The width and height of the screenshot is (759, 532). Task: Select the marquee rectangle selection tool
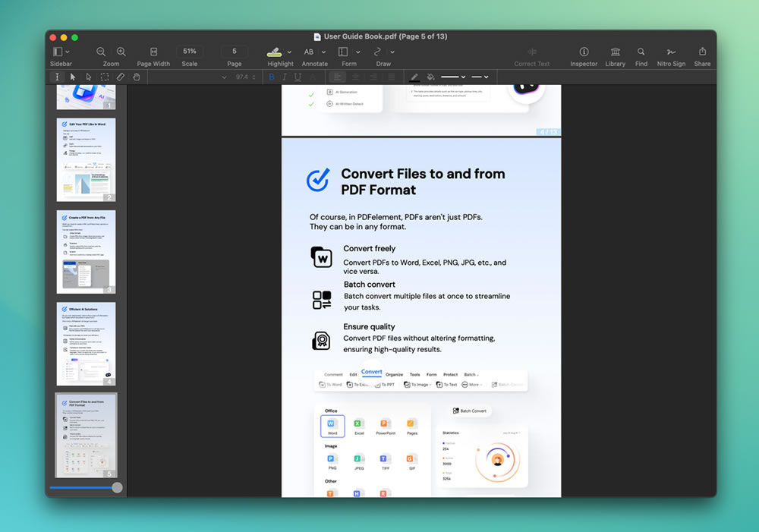105,77
